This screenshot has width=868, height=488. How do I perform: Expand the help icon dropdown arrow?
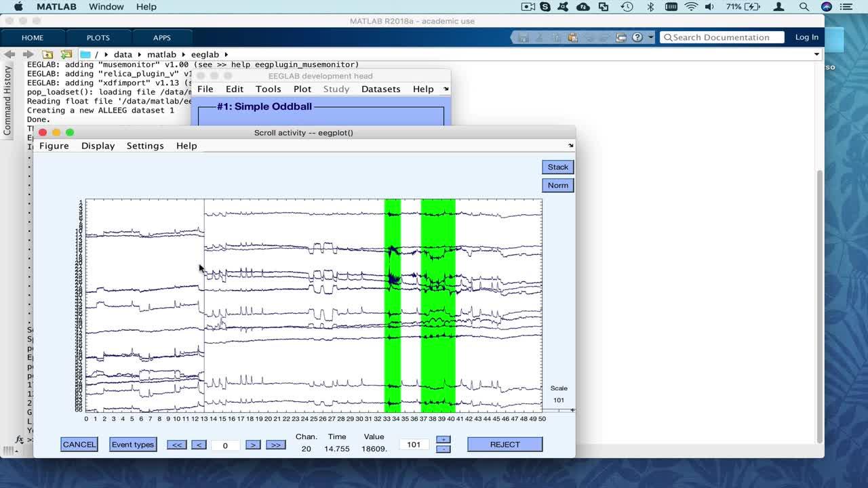pos(651,37)
